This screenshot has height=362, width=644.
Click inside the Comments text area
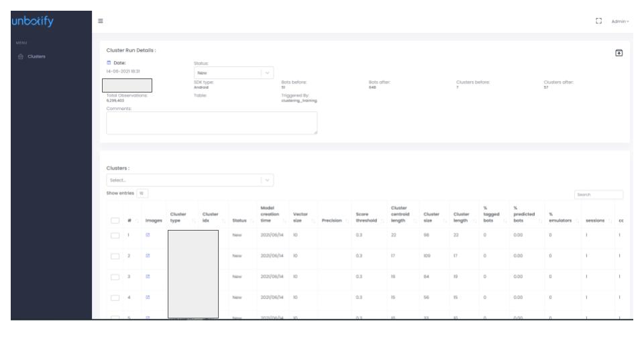coord(211,123)
